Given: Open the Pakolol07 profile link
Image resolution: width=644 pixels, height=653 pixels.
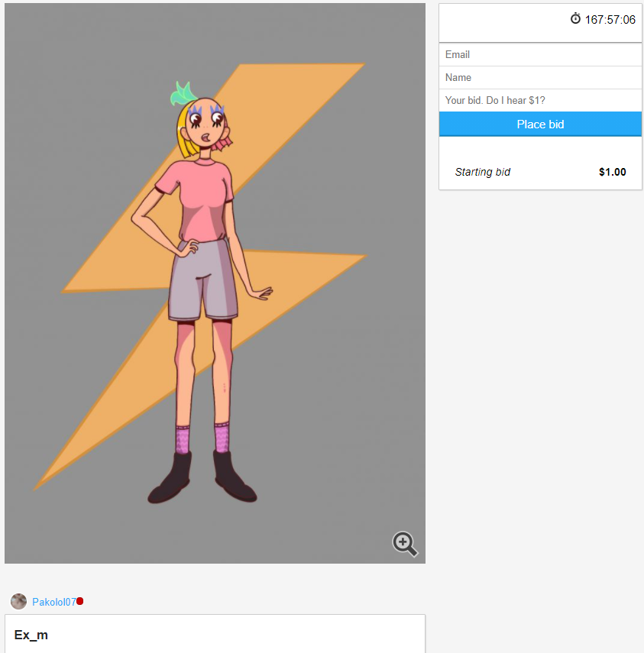Looking at the screenshot, I should coord(54,602).
